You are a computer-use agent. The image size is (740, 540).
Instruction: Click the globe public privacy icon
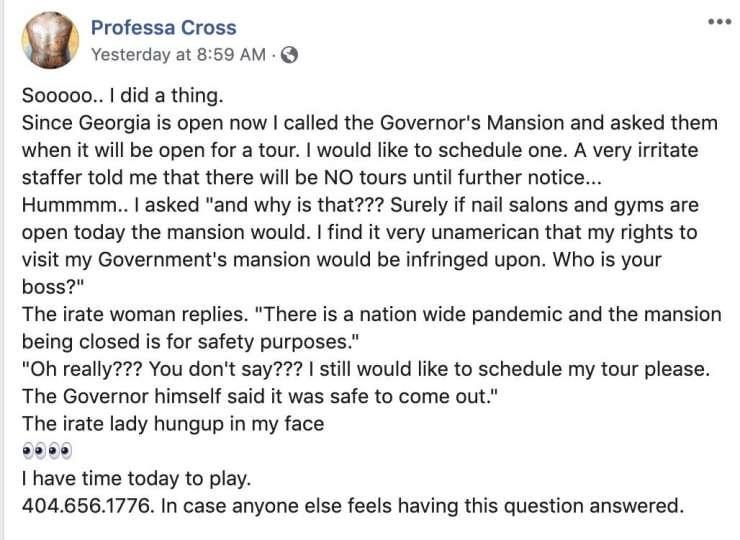click(290, 55)
